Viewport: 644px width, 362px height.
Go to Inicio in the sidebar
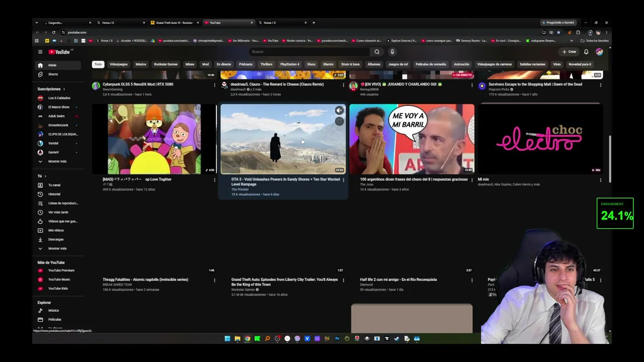coord(58,65)
